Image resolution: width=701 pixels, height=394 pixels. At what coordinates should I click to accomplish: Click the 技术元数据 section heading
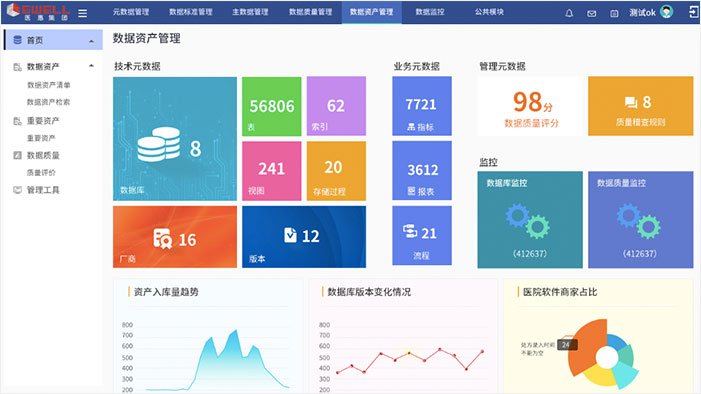137,67
